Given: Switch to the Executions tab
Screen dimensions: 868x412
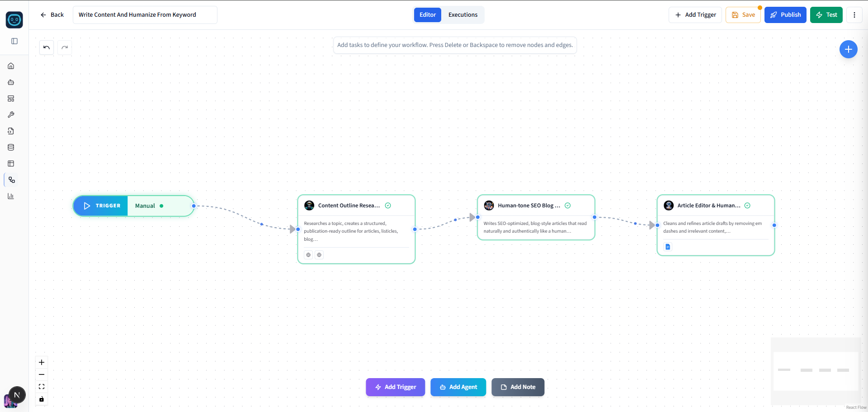Looking at the screenshot, I should [x=462, y=14].
